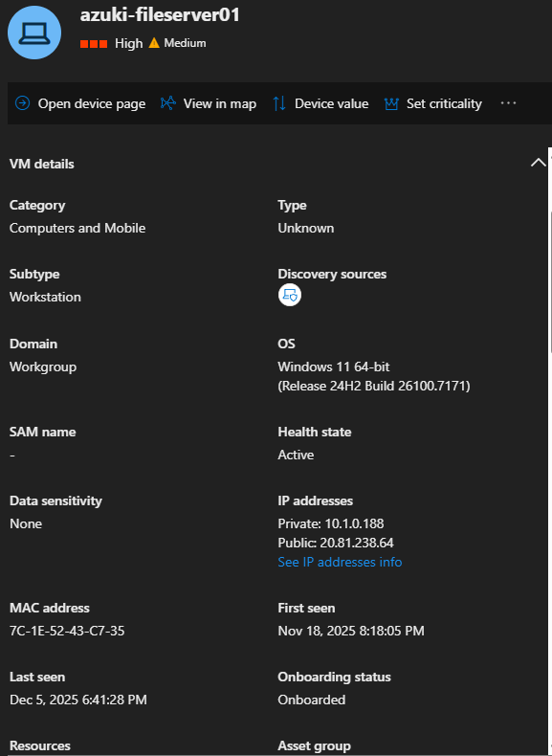Open the more actions ellipsis menu

click(x=508, y=103)
